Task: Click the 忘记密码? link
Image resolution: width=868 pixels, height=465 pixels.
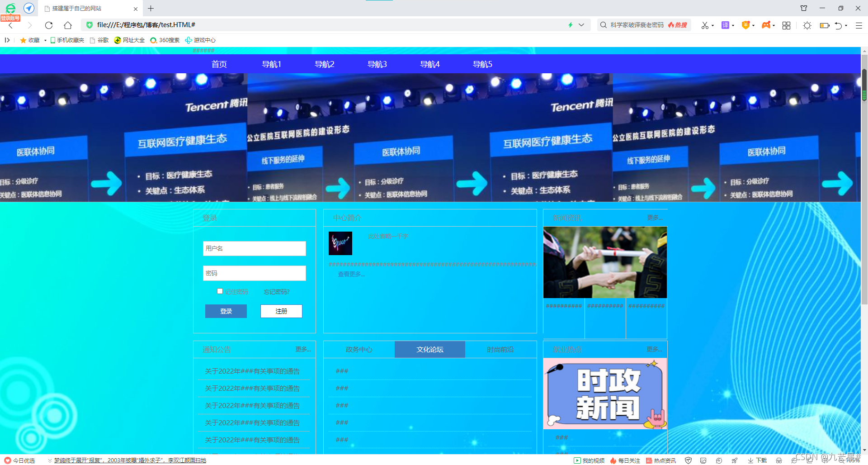Action: [277, 292]
